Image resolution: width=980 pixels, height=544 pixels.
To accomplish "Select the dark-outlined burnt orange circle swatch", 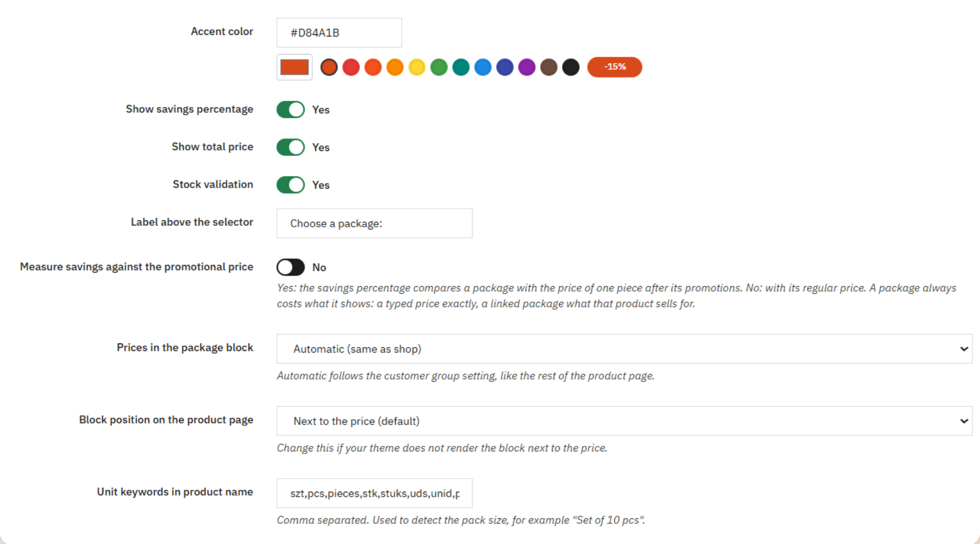I will coord(329,67).
